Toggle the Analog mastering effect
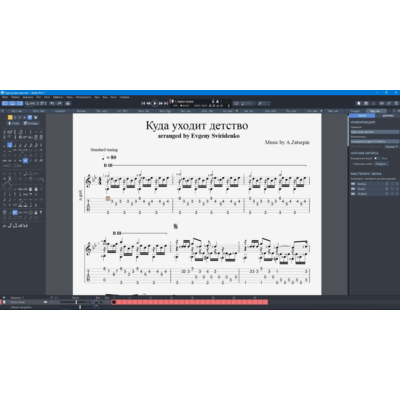The width and height of the screenshot is (400, 400). (354, 184)
